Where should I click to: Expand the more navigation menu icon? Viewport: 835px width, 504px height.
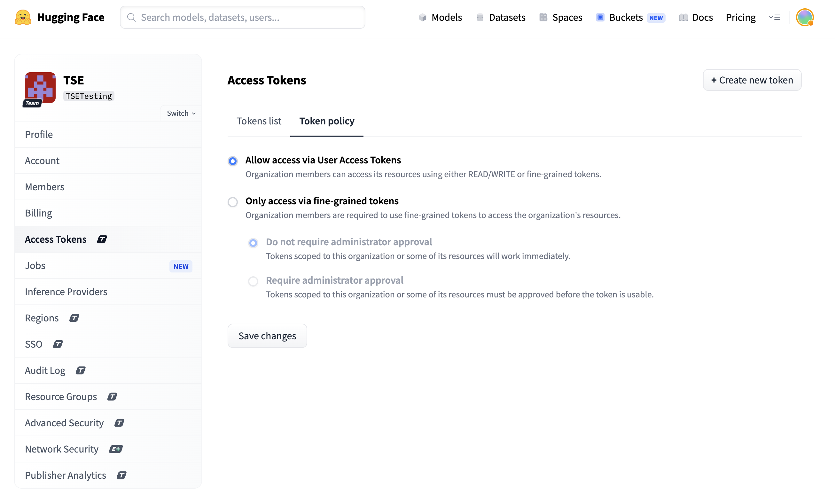(775, 17)
